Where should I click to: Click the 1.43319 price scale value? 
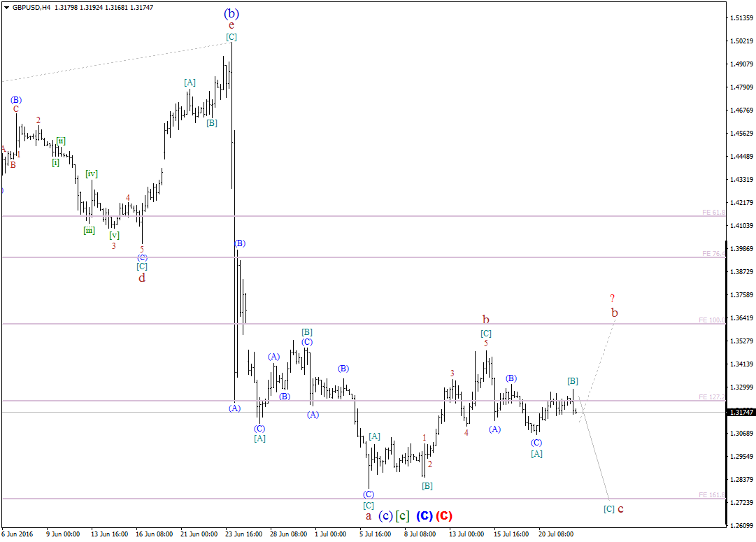(x=741, y=179)
